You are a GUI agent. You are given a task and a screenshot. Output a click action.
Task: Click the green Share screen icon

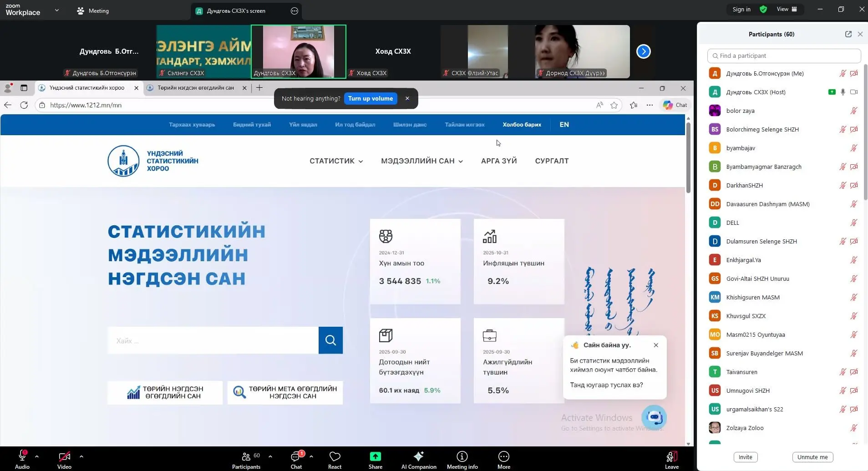click(375, 456)
